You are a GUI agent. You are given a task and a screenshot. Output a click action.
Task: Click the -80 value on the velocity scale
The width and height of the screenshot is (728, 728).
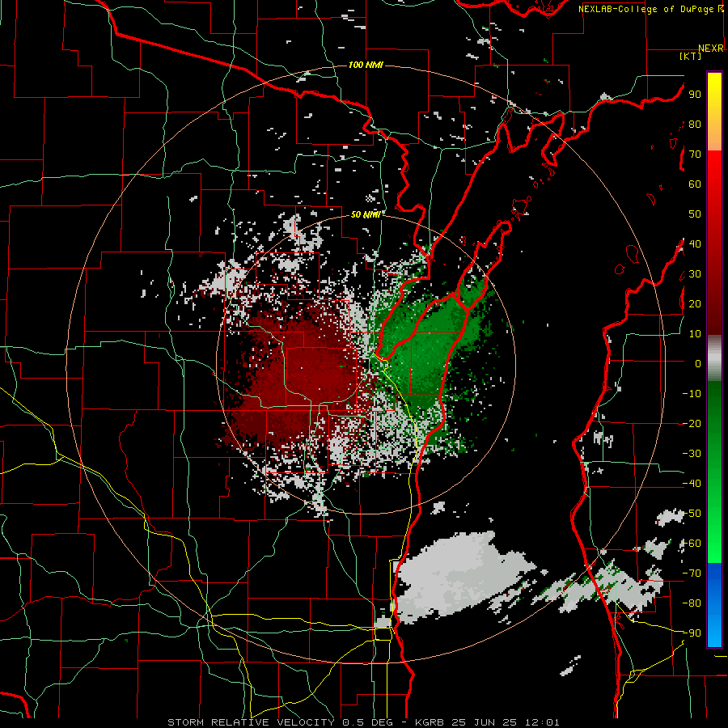click(692, 603)
